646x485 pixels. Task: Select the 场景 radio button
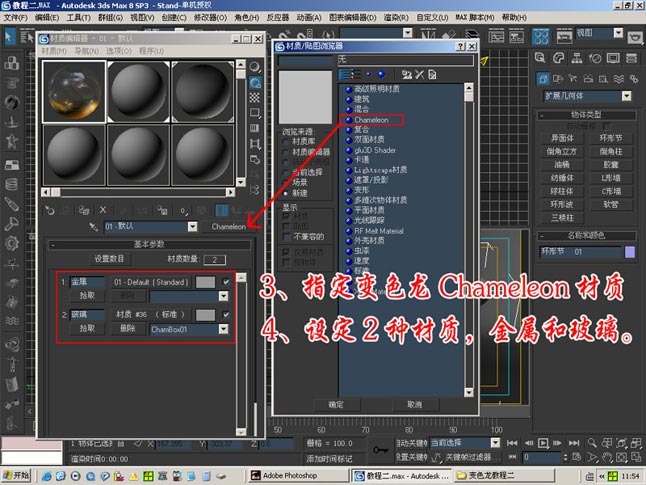[x=285, y=183]
